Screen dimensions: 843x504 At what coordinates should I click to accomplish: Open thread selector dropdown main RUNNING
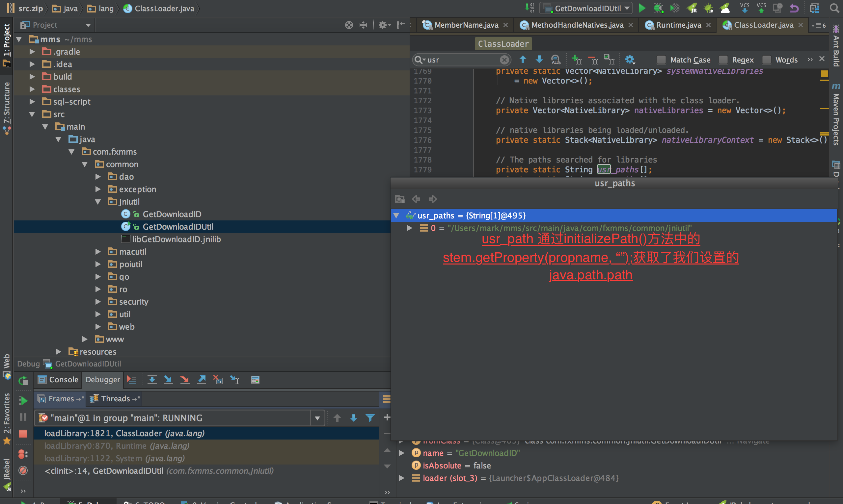click(x=317, y=418)
